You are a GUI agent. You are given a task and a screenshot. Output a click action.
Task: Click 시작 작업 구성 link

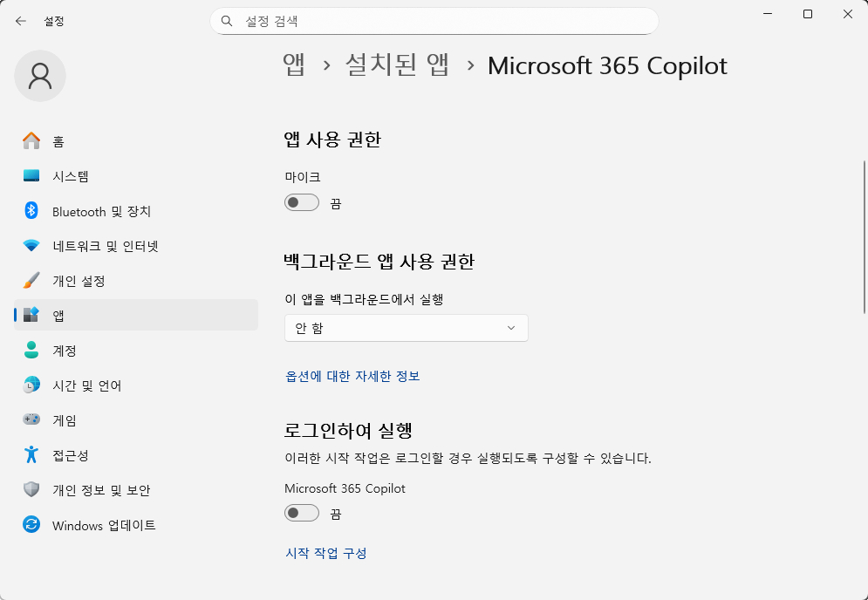point(326,553)
